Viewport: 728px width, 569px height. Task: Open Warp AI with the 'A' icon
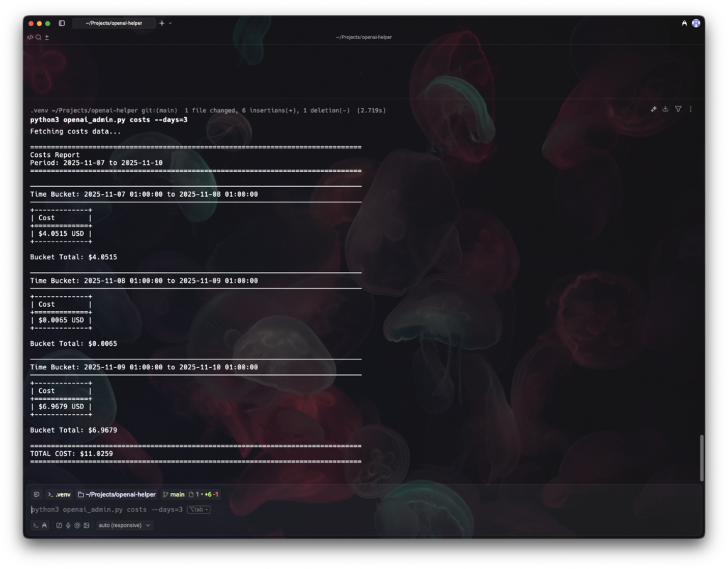tap(685, 23)
